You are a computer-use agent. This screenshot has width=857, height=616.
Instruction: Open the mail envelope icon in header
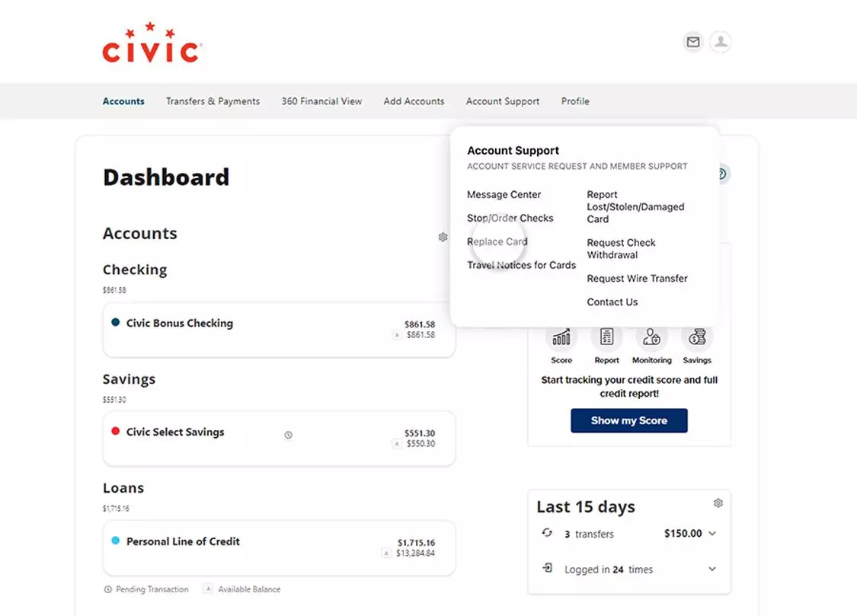pyautogui.click(x=692, y=42)
